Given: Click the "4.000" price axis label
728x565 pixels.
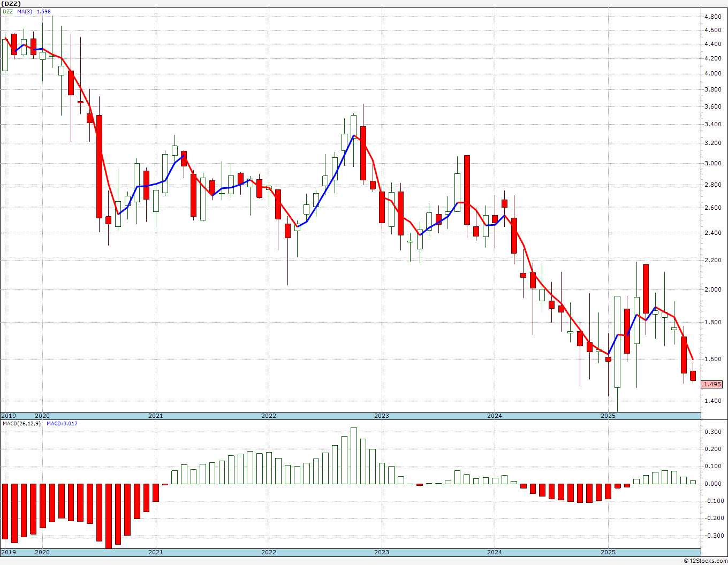Looking at the screenshot, I should click(x=712, y=73).
